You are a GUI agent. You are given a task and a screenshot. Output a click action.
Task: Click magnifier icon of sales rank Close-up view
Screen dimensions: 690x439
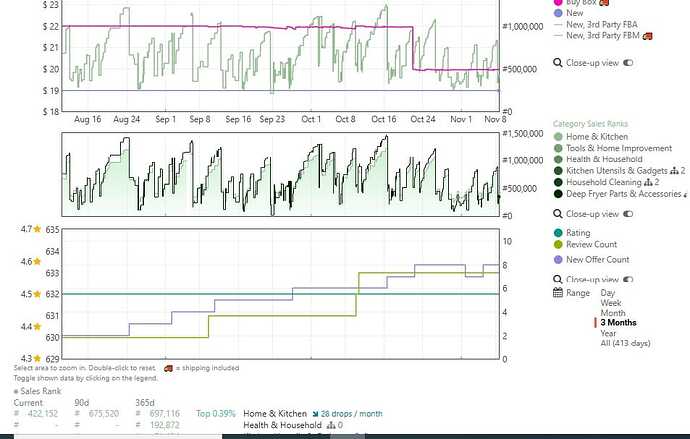click(558, 214)
